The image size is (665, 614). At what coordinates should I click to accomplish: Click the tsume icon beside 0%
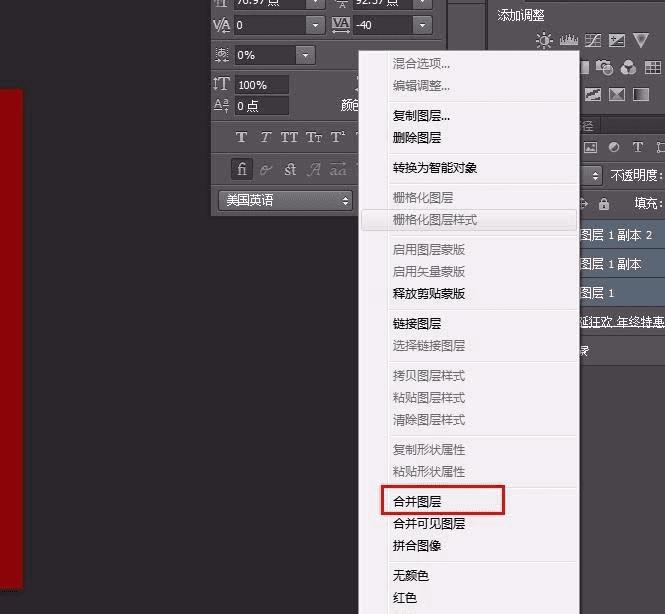[x=221, y=55]
